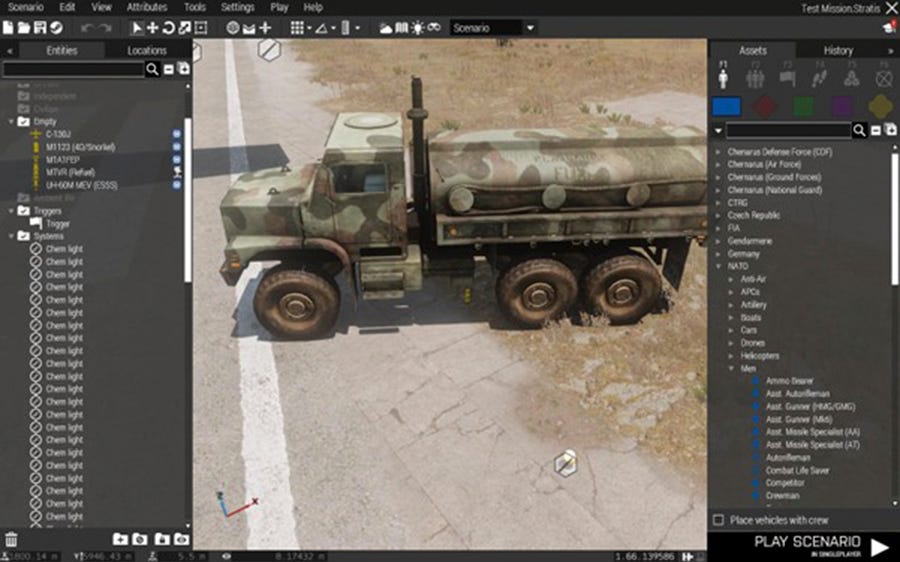The width and height of the screenshot is (900, 562).
Task: Click the Entities panel search magnifier
Action: click(x=152, y=69)
